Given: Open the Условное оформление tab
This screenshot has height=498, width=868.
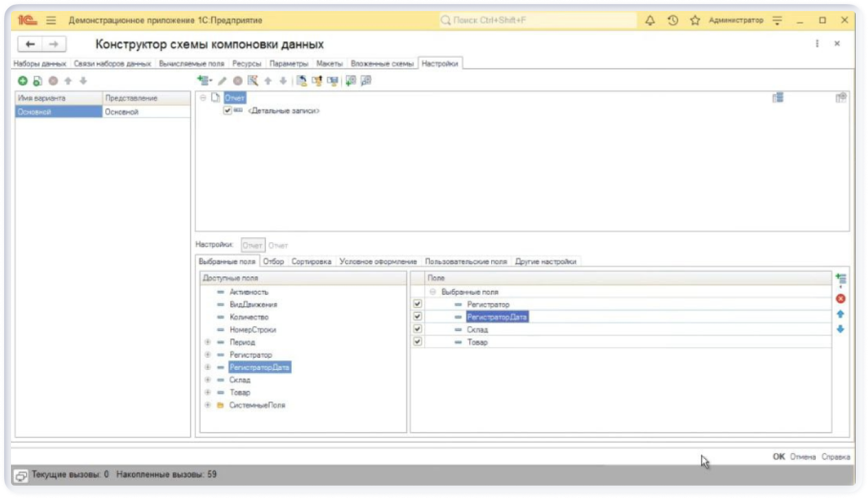Looking at the screenshot, I should pos(378,261).
